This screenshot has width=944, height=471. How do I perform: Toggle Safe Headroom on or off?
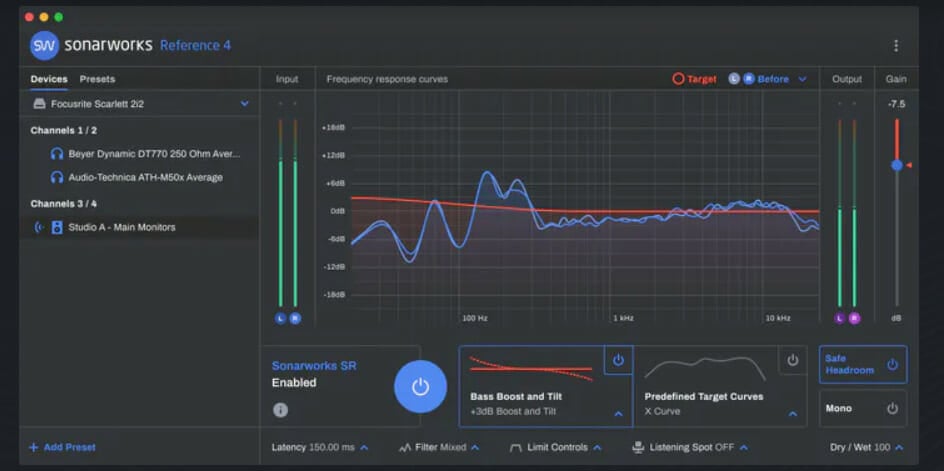pyautogui.click(x=863, y=364)
